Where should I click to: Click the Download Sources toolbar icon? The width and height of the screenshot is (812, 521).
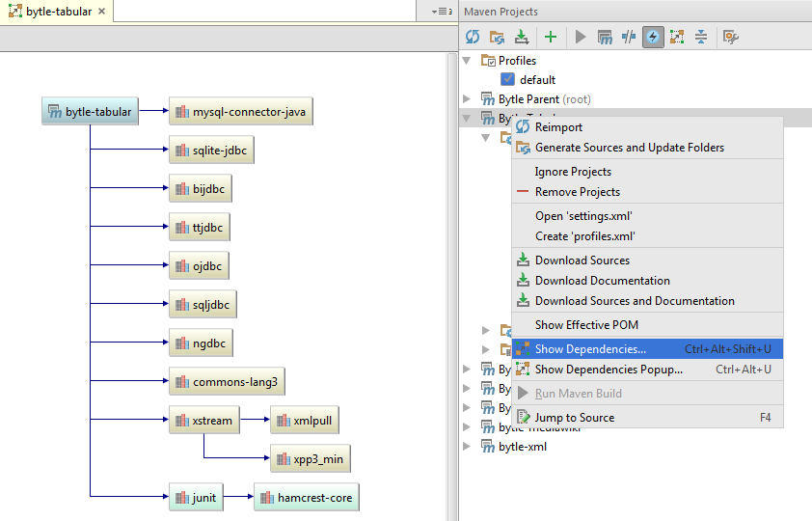pyautogui.click(x=522, y=37)
